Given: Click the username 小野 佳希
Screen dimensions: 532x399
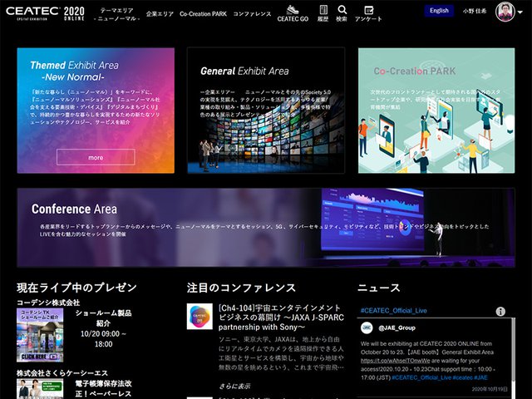Looking at the screenshot, I should (x=475, y=11).
